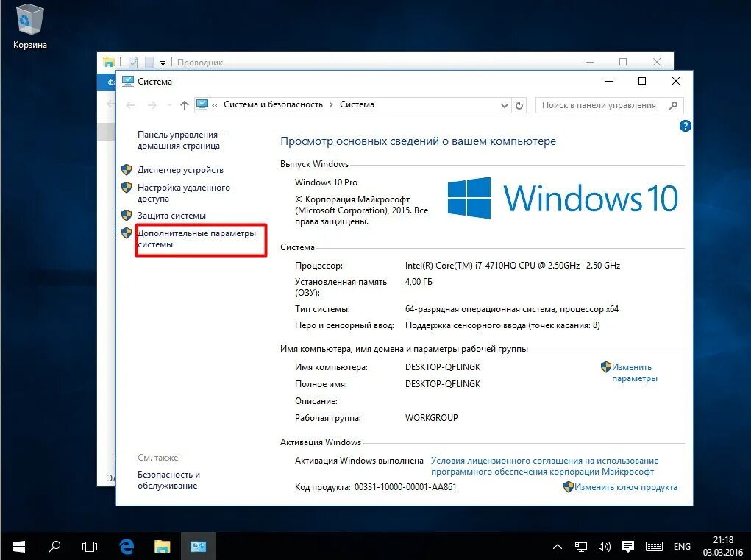Click the Windows 10 logo image

[563, 198]
